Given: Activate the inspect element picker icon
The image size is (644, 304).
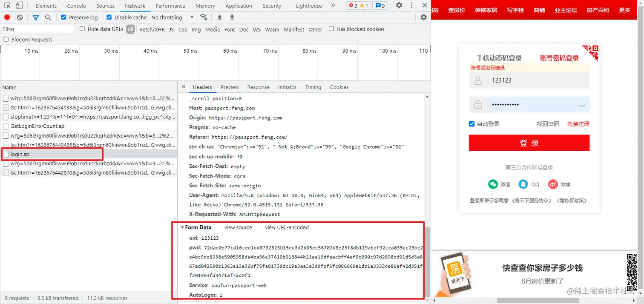Looking at the screenshot, I should click(7, 6).
